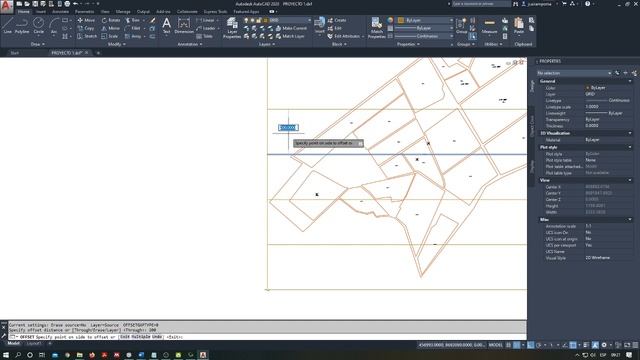Select the Dimension tool
640x360 pixels.
coord(184,26)
